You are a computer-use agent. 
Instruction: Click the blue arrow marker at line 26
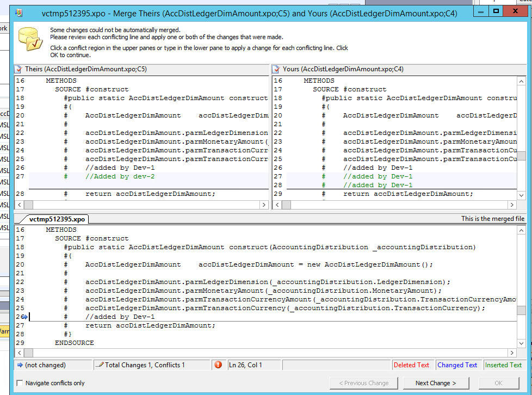pyautogui.click(x=24, y=317)
